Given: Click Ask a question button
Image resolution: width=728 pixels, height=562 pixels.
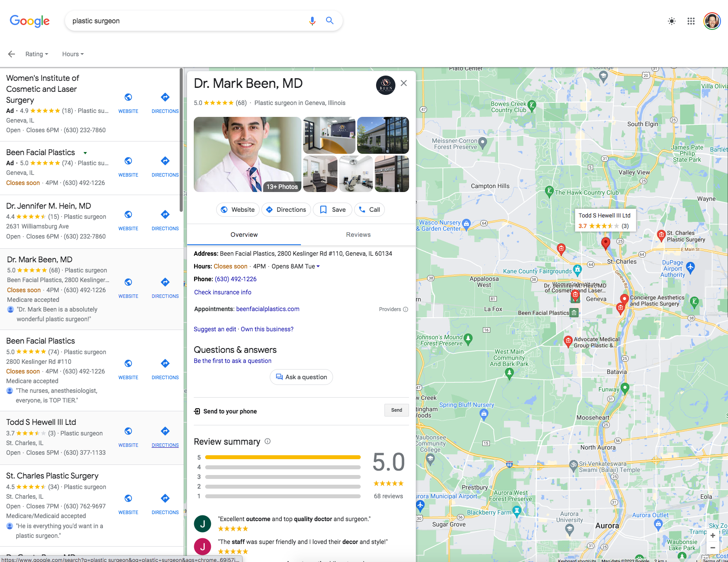Looking at the screenshot, I should [301, 377].
